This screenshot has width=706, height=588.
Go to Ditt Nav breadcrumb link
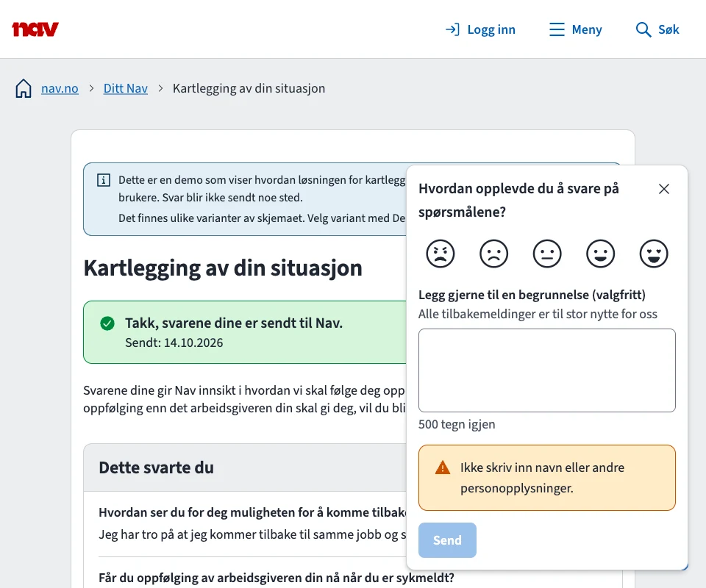[x=126, y=88]
